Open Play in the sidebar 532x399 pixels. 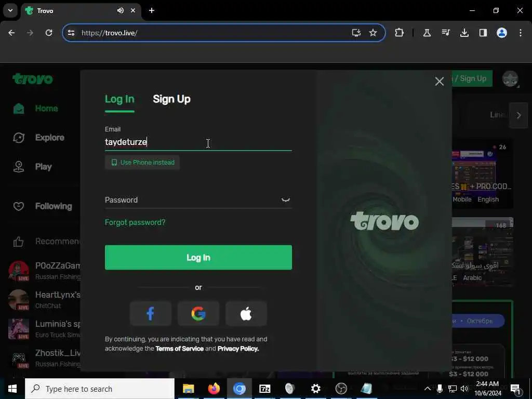tap(44, 167)
